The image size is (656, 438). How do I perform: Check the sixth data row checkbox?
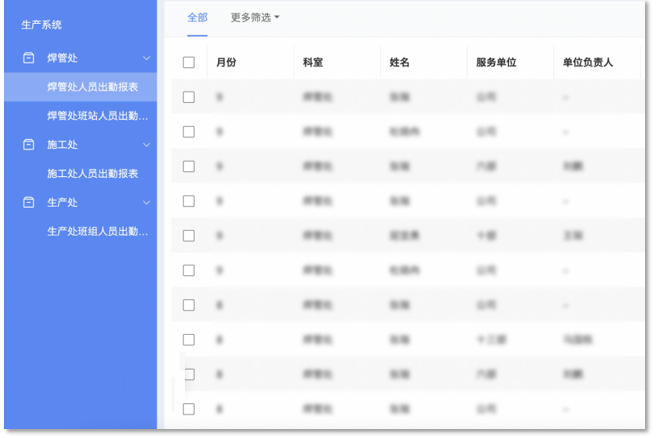point(189,270)
